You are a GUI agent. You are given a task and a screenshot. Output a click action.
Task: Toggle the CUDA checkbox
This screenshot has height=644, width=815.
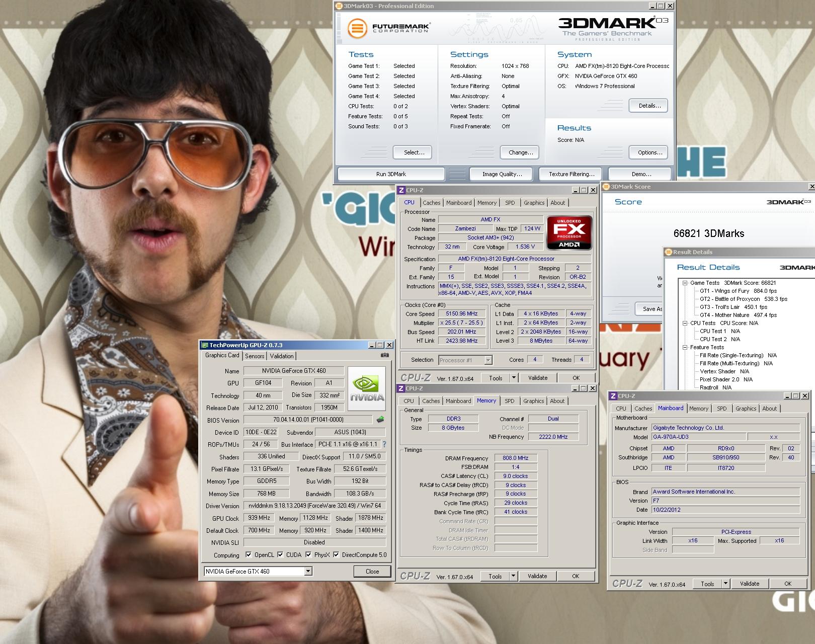point(280,555)
